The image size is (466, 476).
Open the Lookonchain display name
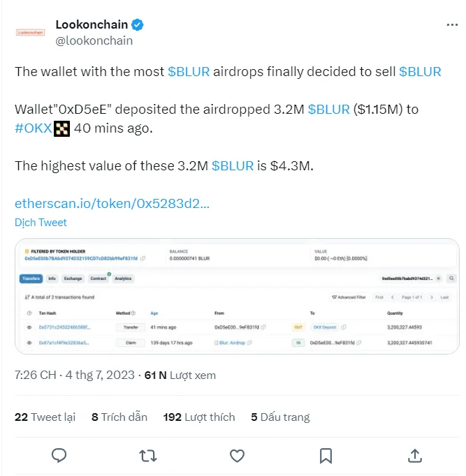[x=92, y=24]
